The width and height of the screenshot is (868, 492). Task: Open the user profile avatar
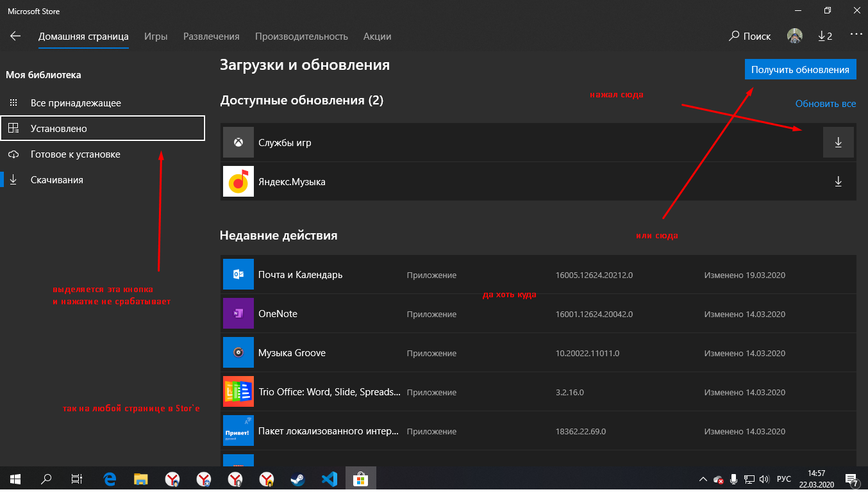[795, 36]
